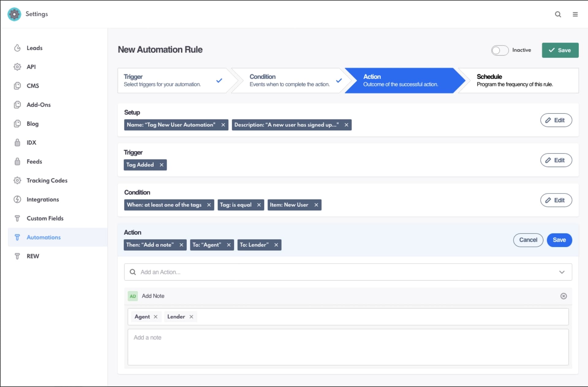Delete the 'Item: New User' condition chip
Image resolution: width=588 pixels, height=387 pixels.
316,205
